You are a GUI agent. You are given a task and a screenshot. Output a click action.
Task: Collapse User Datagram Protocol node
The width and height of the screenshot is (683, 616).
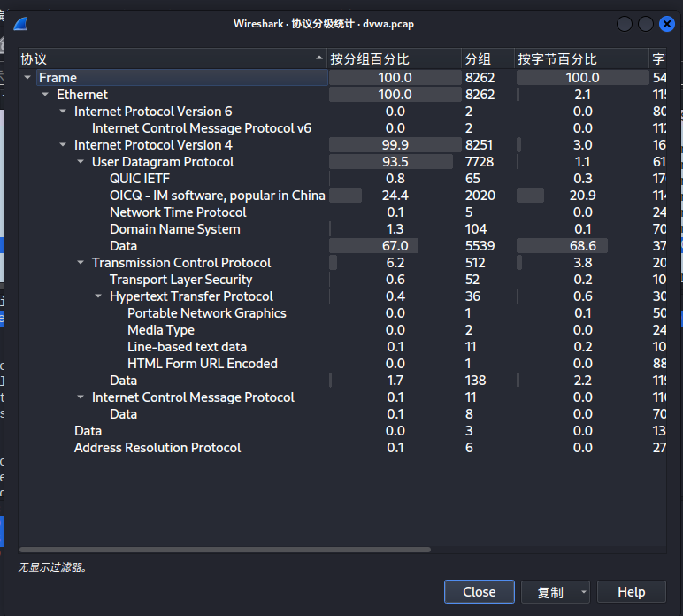point(81,162)
